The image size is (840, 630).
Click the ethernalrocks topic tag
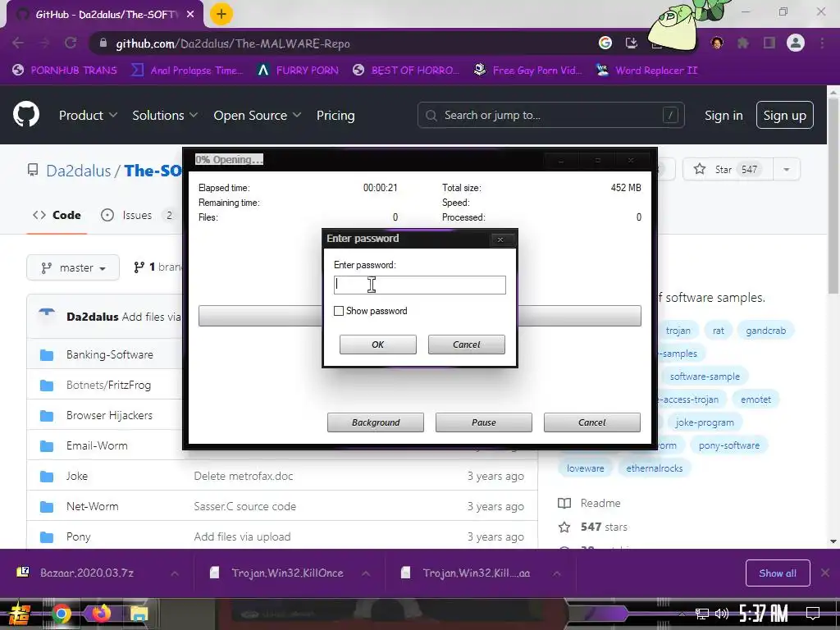pos(654,468)
